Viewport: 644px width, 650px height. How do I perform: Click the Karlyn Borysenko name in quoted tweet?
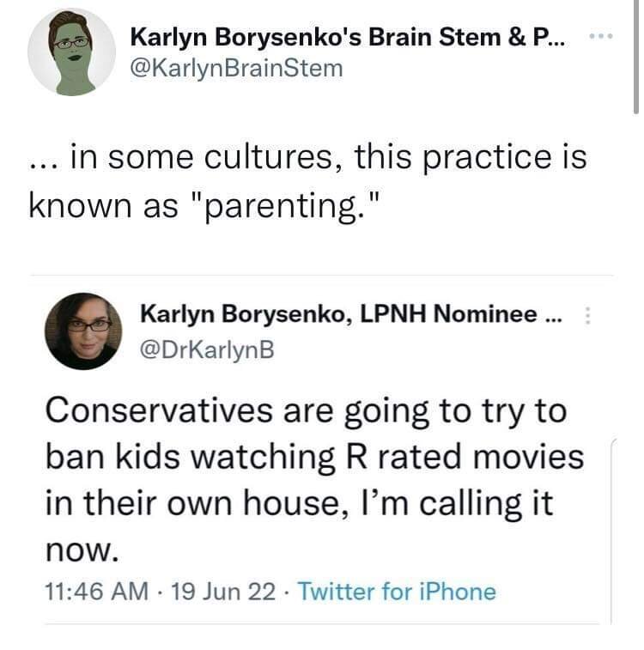(240, 317)
